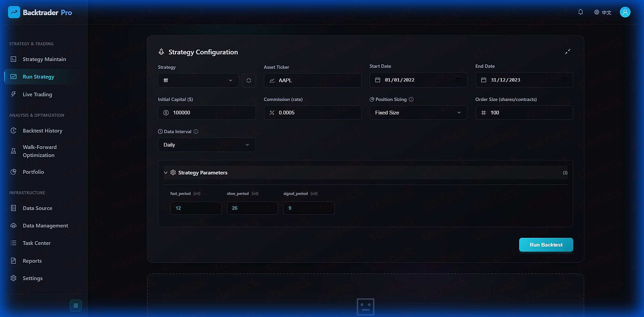The image size is (644, 317).
Task: Open the user profile avatar
Action: (625, 12)
